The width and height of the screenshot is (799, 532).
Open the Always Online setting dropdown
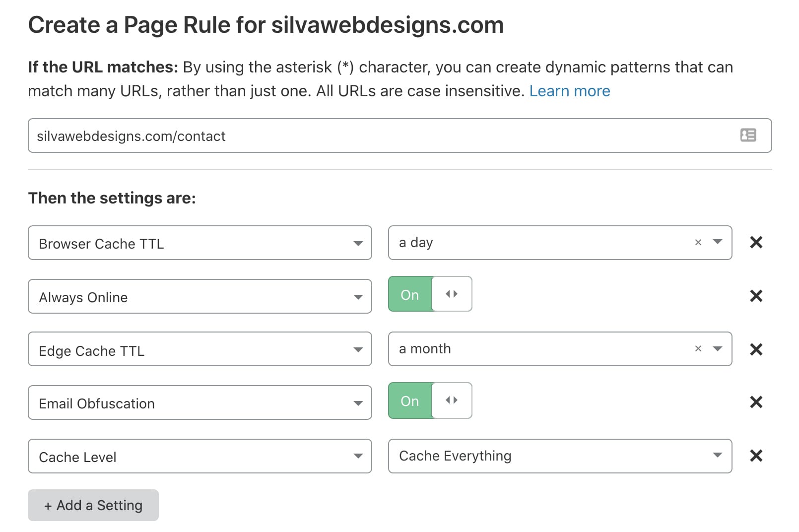[x=200, y=296]
